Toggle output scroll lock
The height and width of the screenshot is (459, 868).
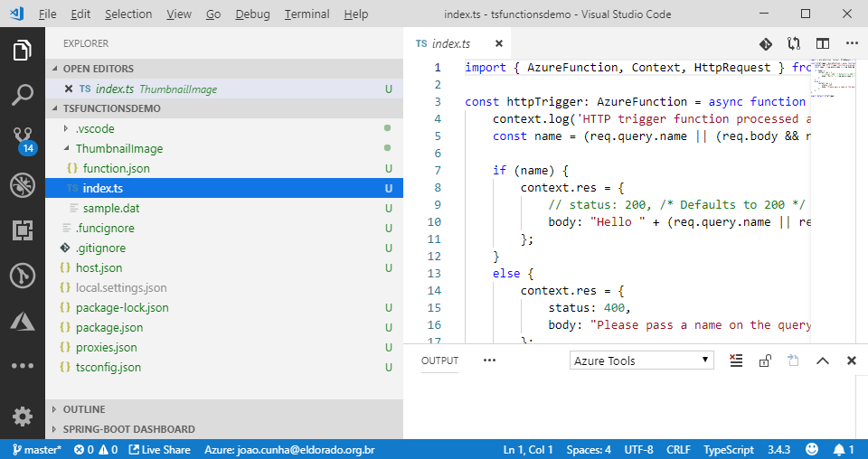pyautogui.click(x=765, y=361)
